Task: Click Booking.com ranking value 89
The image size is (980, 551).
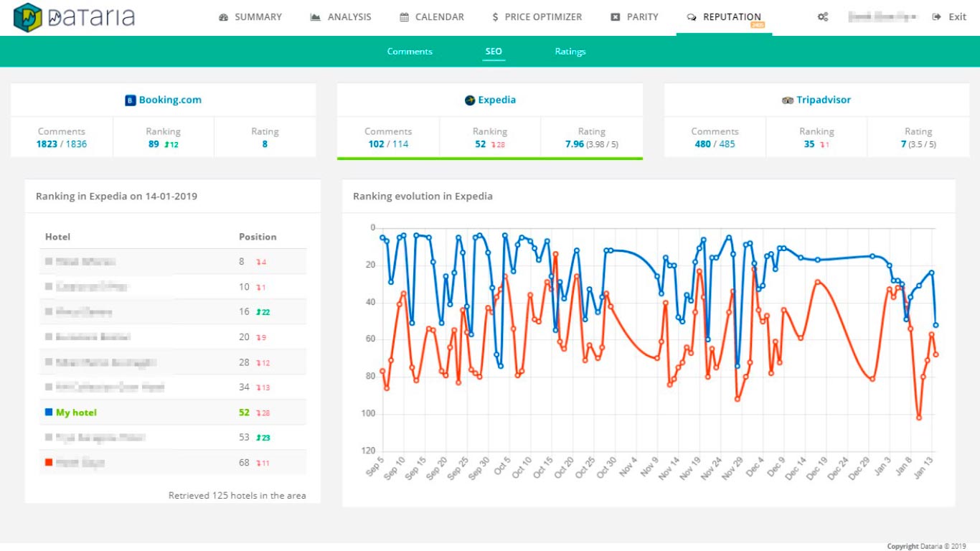Action: (154, 144)
